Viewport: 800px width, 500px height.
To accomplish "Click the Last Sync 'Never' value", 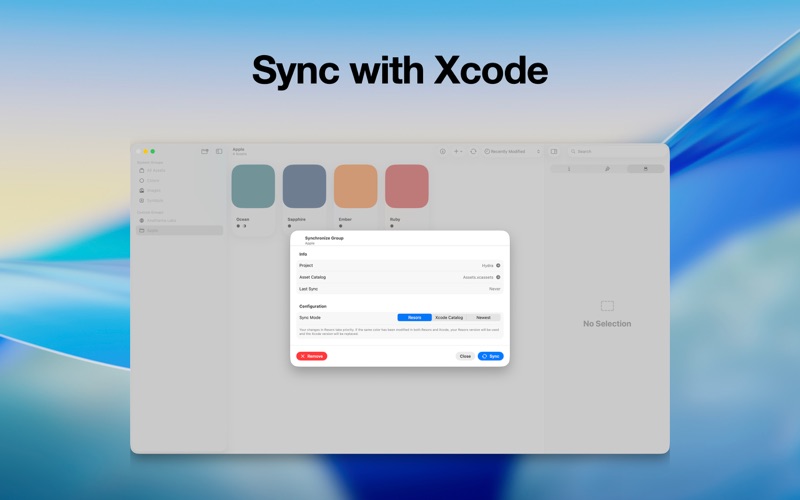I will (x=494, y=289).
